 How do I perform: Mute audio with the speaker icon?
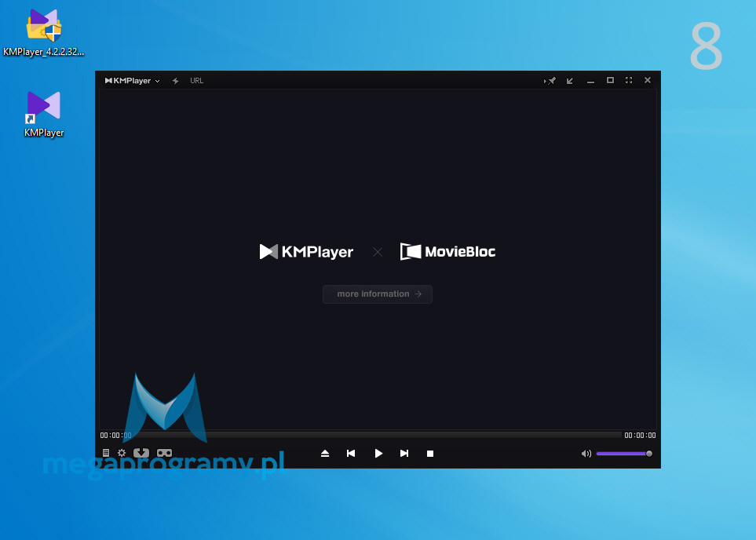[586, 454]
